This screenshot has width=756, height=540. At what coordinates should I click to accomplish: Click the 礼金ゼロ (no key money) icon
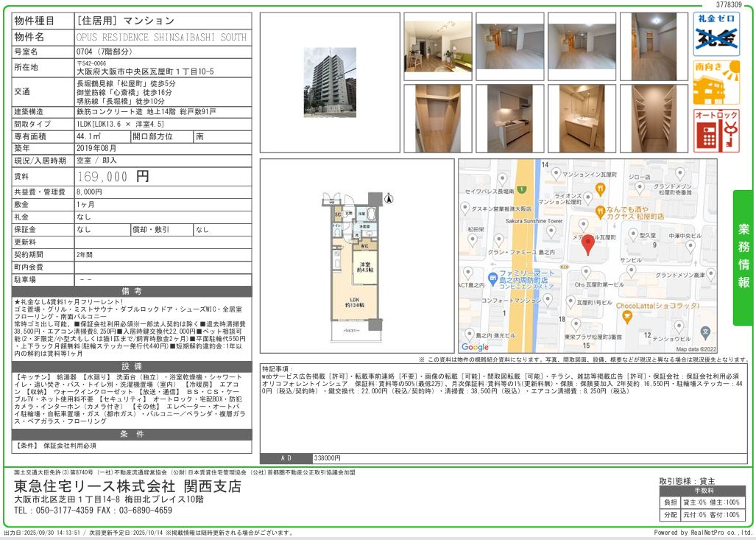tap(716, 34)
